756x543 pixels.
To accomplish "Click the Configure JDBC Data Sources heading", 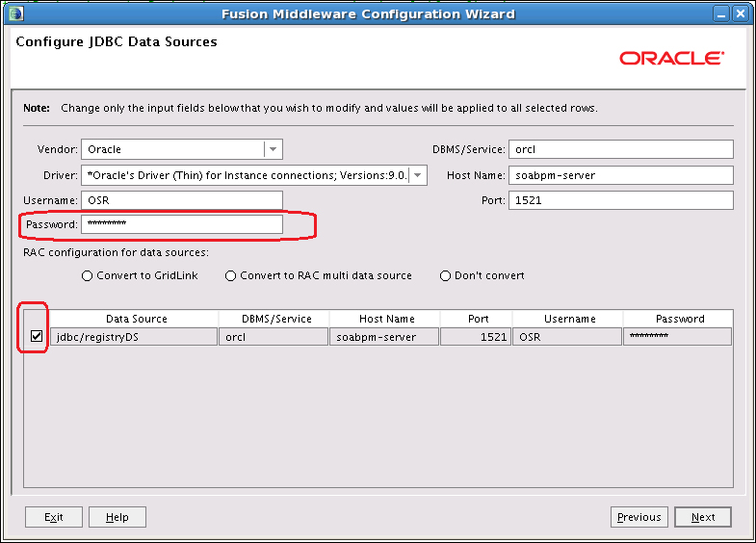I will [117, 42].
